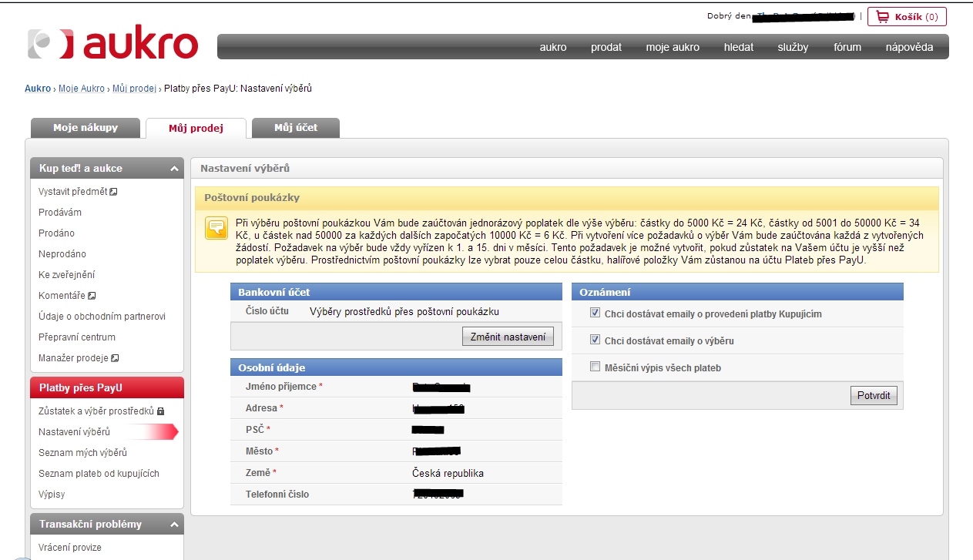Click external-link icon next to Komentáře
The height and width of the screenshot is (560, 973).
click(x=92, y=296)
